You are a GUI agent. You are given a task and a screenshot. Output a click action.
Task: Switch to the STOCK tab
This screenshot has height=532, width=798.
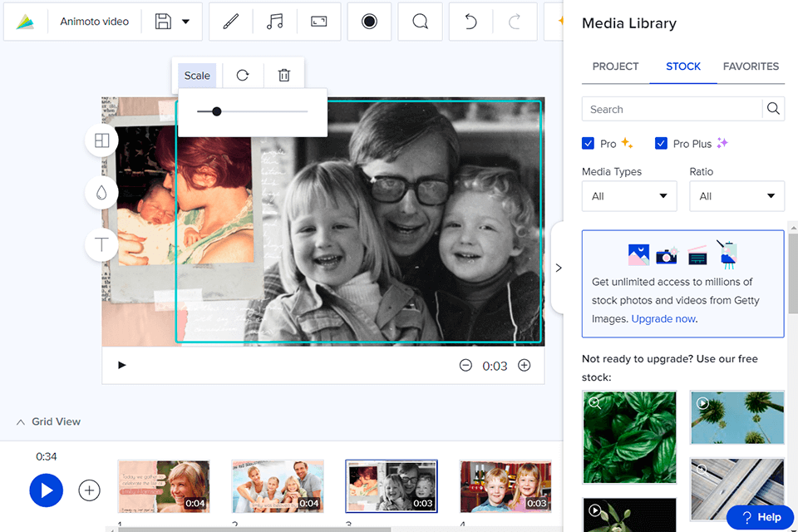(x=683, y=66)
